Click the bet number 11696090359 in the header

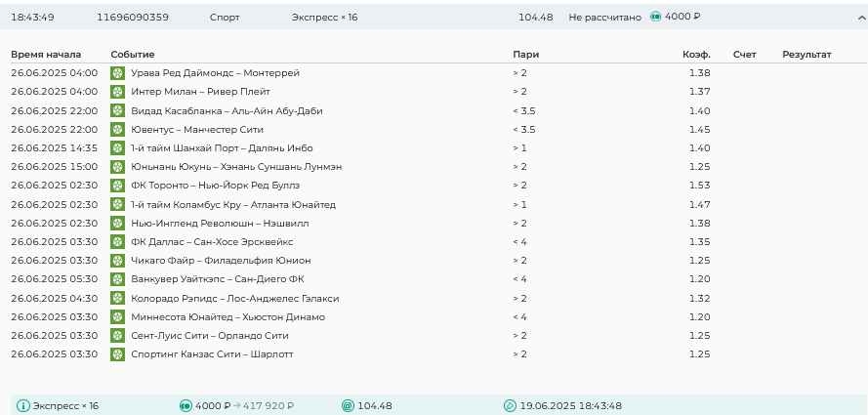coord(133,18)
